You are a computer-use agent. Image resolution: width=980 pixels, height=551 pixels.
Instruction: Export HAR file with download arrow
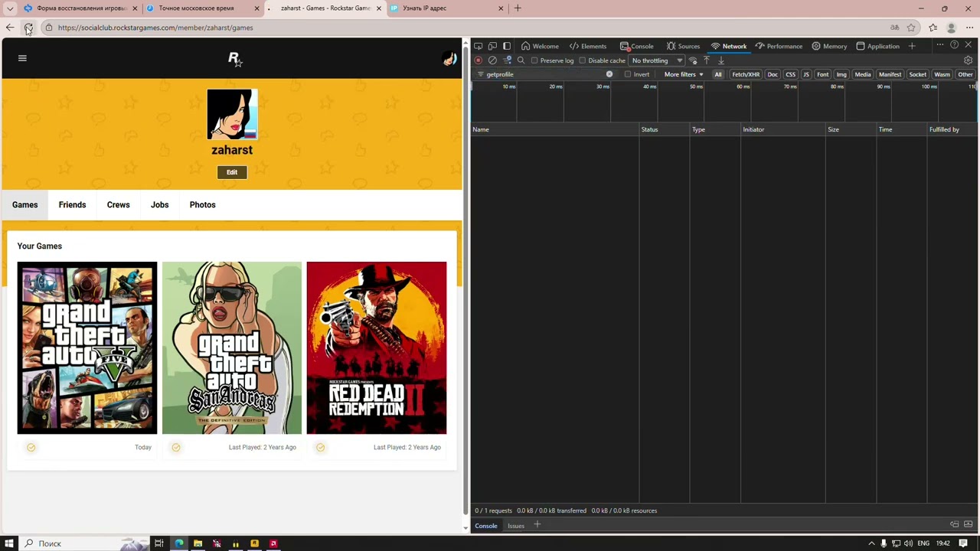click(x=721, y=60)
